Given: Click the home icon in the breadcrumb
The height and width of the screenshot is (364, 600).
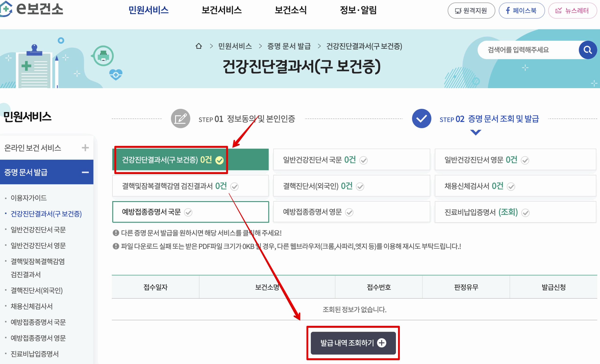Looking at the screenshot, I should (x=199, y=46).
